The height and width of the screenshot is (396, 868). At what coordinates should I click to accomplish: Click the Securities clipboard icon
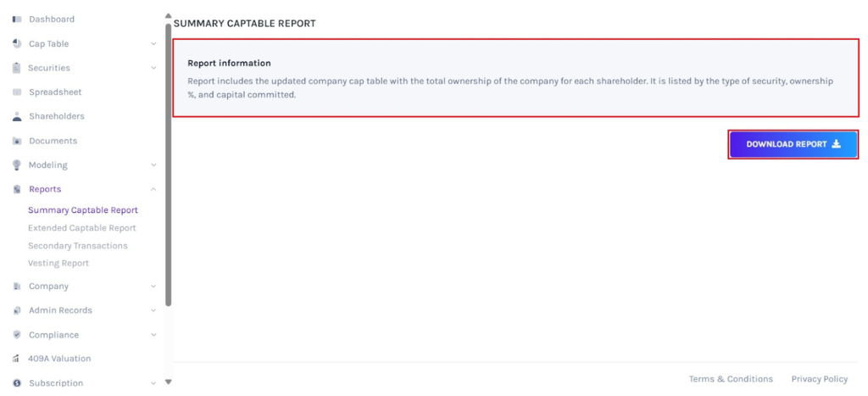pyautogui.click(x=17, y=68)
